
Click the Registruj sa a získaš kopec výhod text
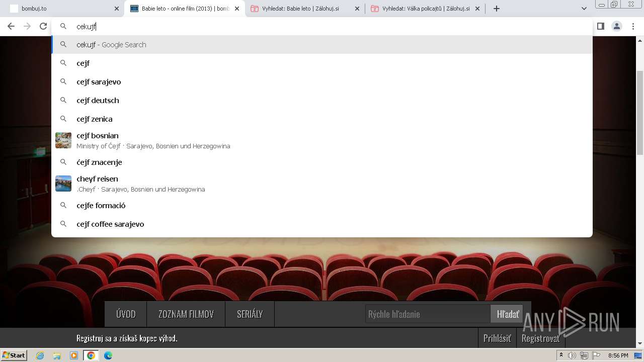127,338
